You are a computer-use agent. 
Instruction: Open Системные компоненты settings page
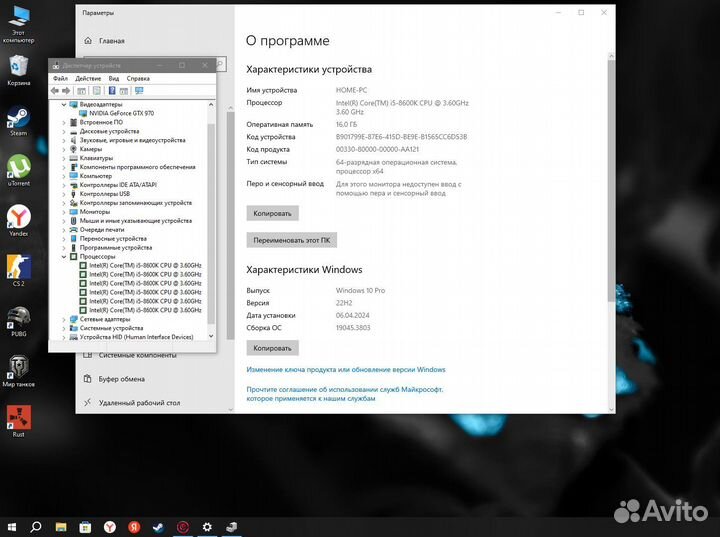pos(130,356)
